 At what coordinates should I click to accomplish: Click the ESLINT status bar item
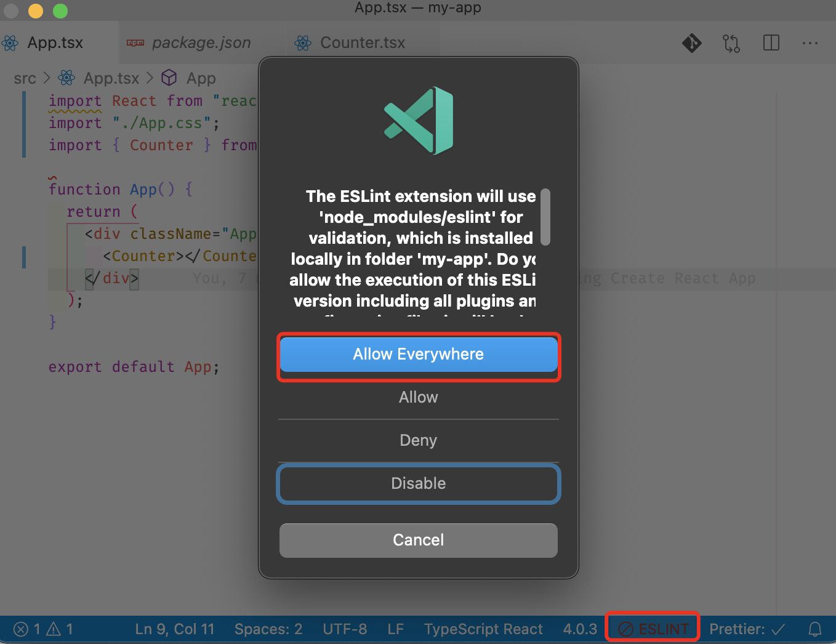pos(653,629)
